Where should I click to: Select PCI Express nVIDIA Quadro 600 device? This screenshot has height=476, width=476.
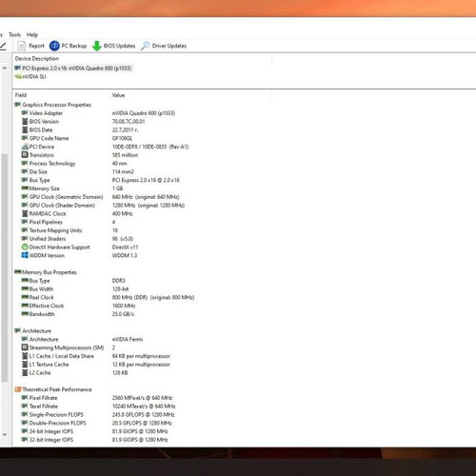point(73,69)
